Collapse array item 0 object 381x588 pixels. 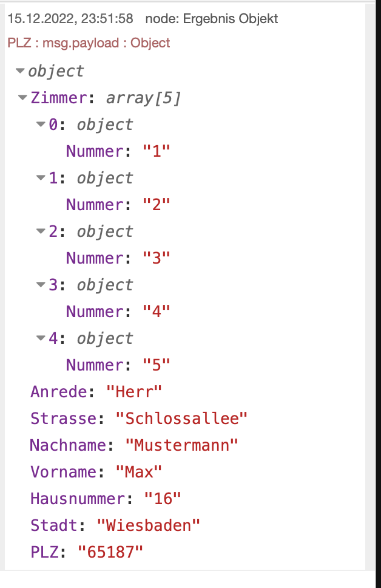coord(41,125)
